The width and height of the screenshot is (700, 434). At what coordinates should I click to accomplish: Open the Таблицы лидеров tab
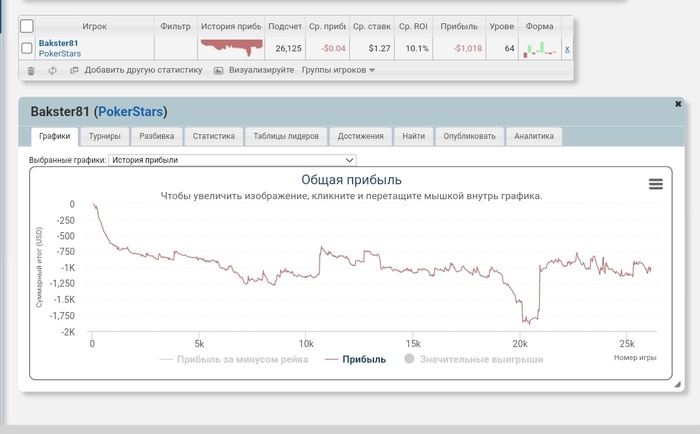click(x=286, y=136)
